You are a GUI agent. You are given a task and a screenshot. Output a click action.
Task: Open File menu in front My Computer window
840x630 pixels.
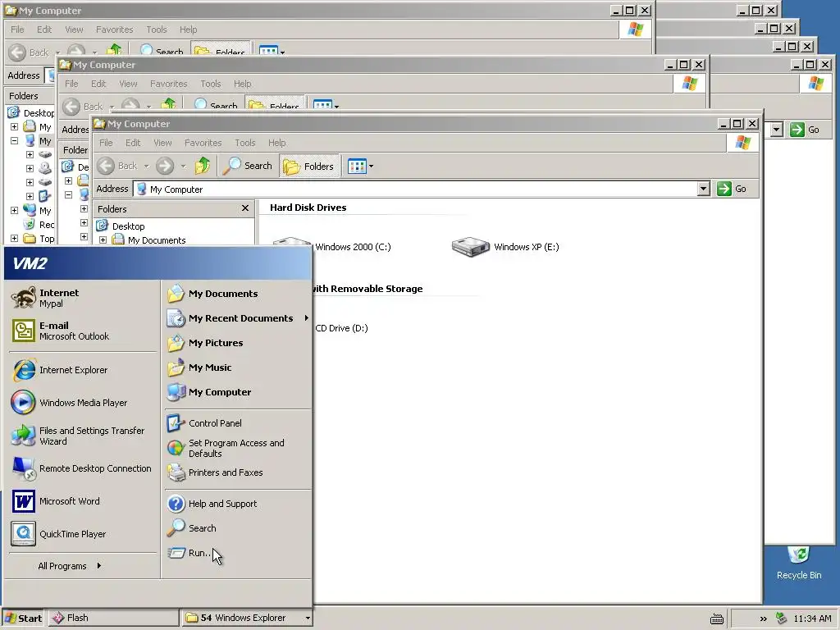pos(106,143)
